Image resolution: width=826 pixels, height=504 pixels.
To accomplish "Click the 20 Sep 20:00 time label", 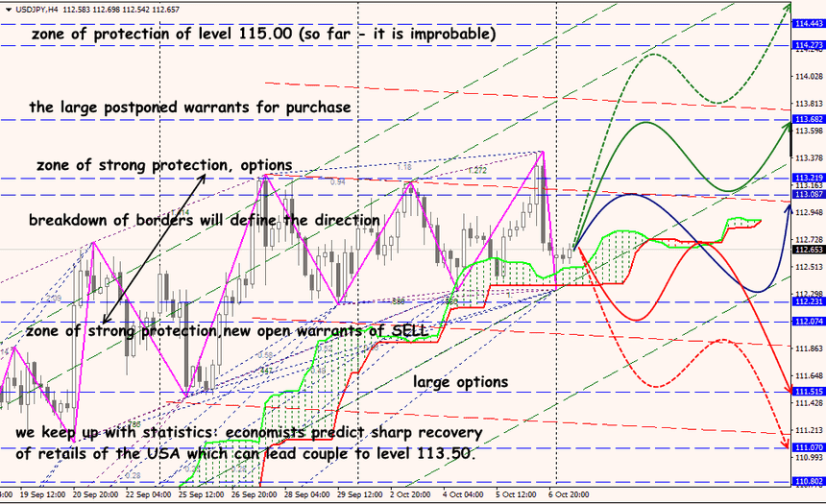I will [95, 495].
